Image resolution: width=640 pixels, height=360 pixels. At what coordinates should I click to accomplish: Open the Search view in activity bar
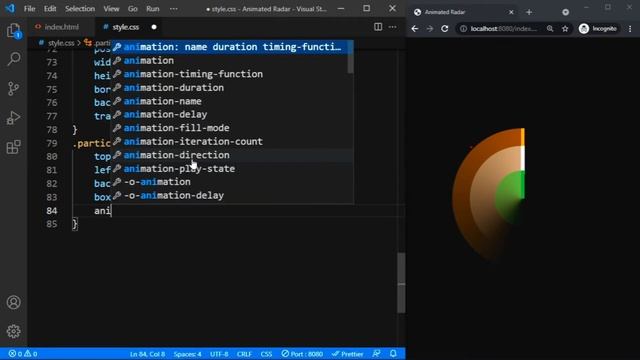coord(13,59)
